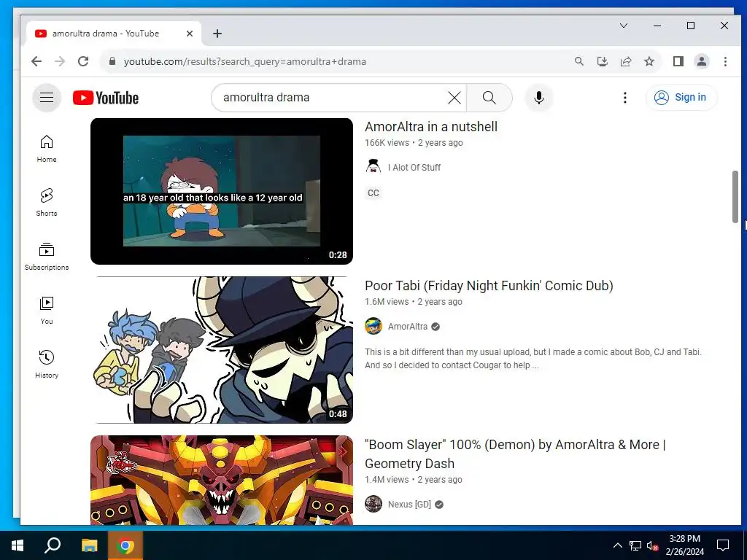Viewport: 747px width, 560px height.
Task: View site information via the lock icon
Action: (x=112, y=61)
